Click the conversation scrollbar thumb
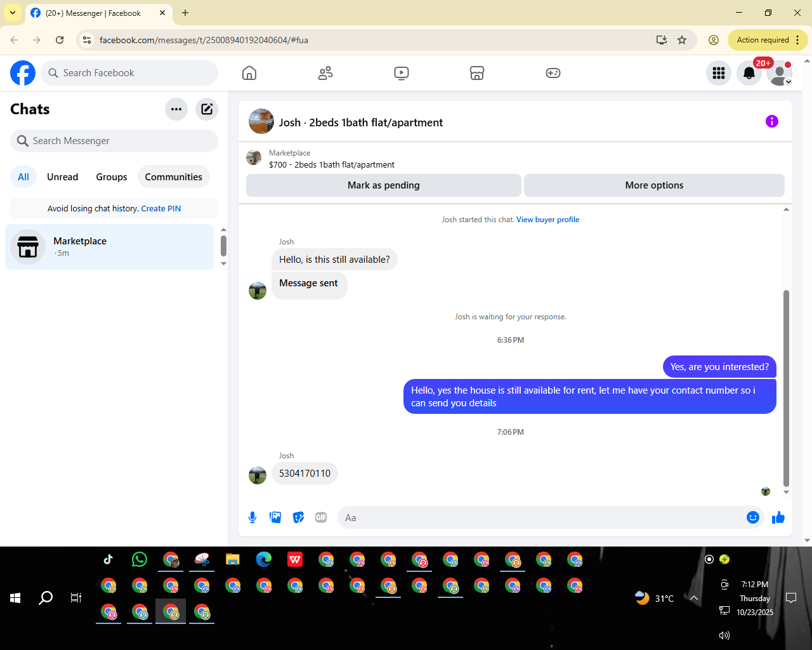812x650 pixels. 787,387
